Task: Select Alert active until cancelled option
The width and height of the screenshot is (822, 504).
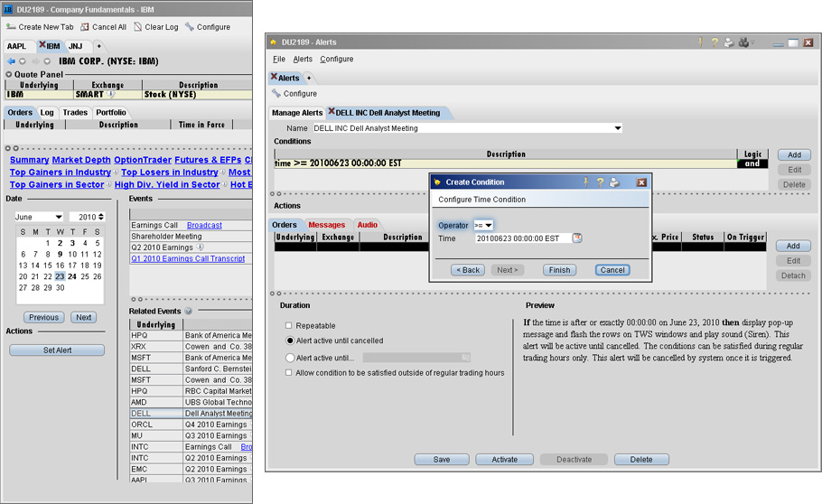Action: 290,341
